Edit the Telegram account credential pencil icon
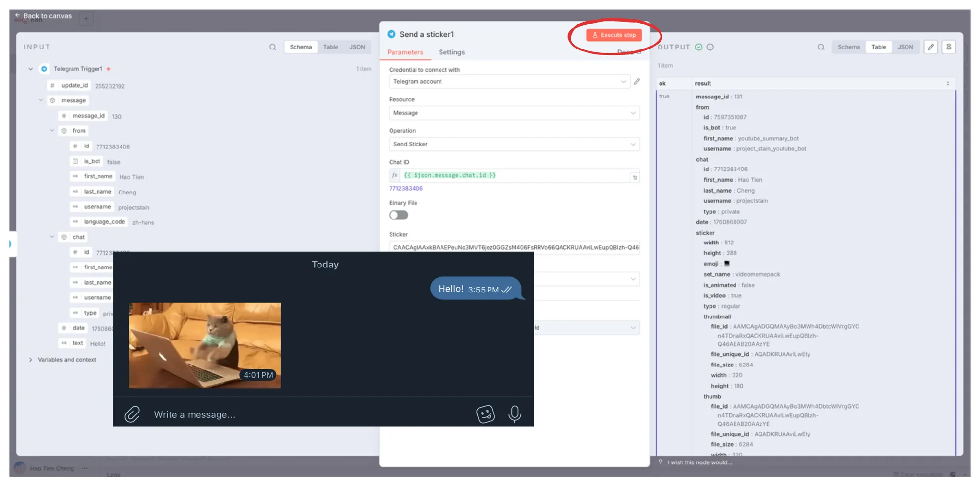This screenshot has width=980, height=486. tap(637, 82)
